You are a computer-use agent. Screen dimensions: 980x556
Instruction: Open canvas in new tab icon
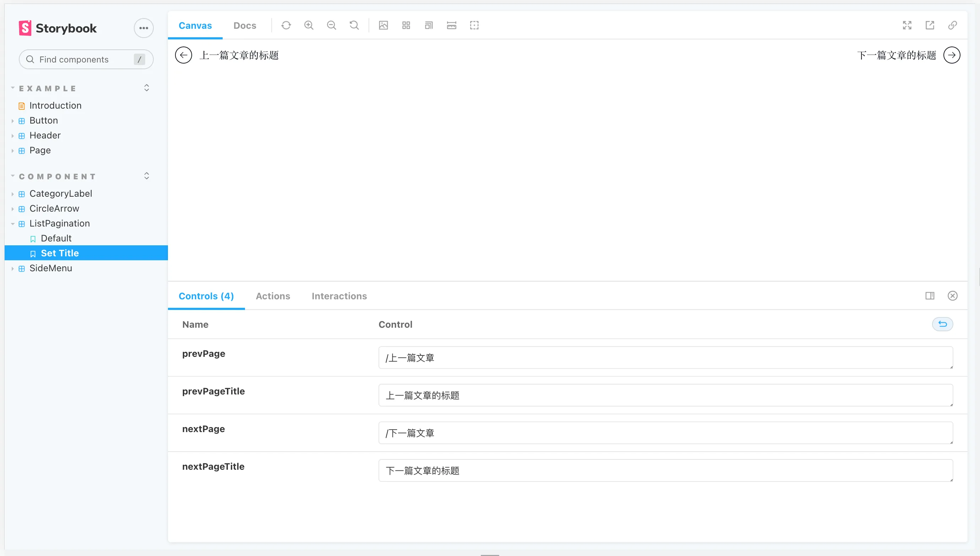[x=930, y=25]
